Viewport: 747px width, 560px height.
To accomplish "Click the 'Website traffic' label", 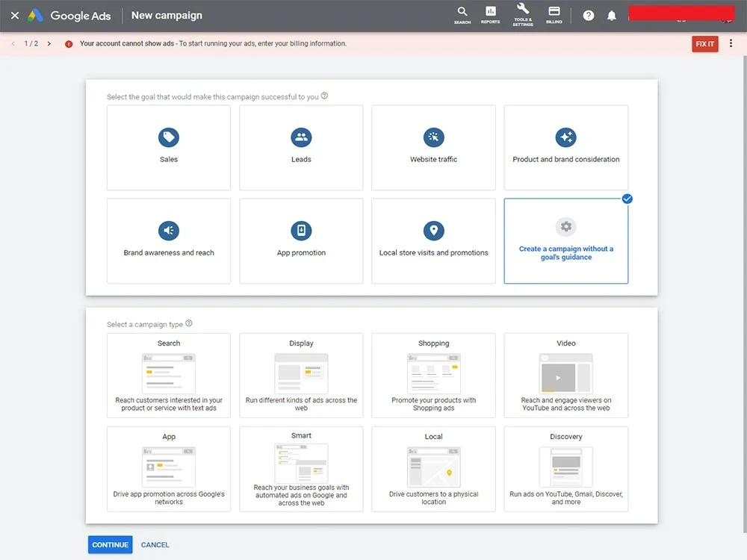I will (x=433, y=160).
